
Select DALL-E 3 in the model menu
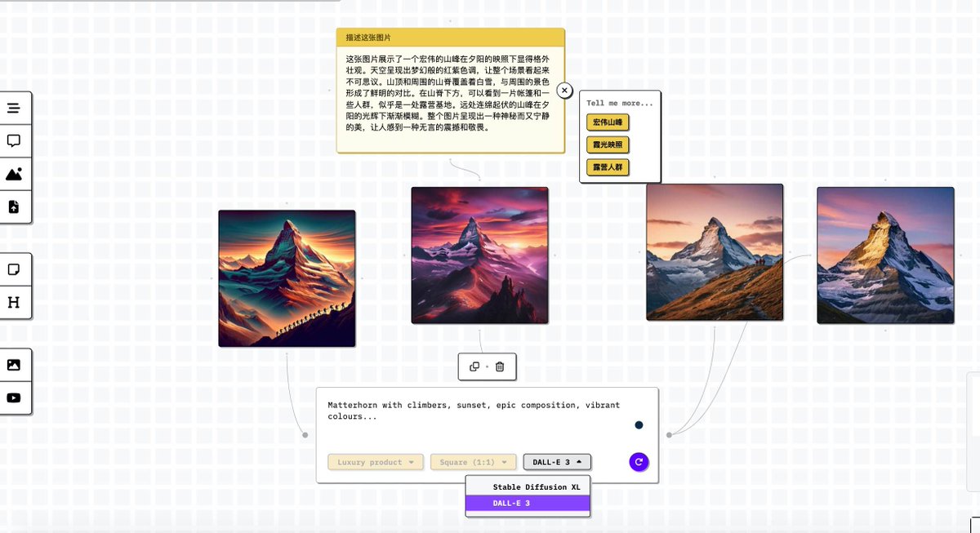pyautogui.click(x=527, y=504)
